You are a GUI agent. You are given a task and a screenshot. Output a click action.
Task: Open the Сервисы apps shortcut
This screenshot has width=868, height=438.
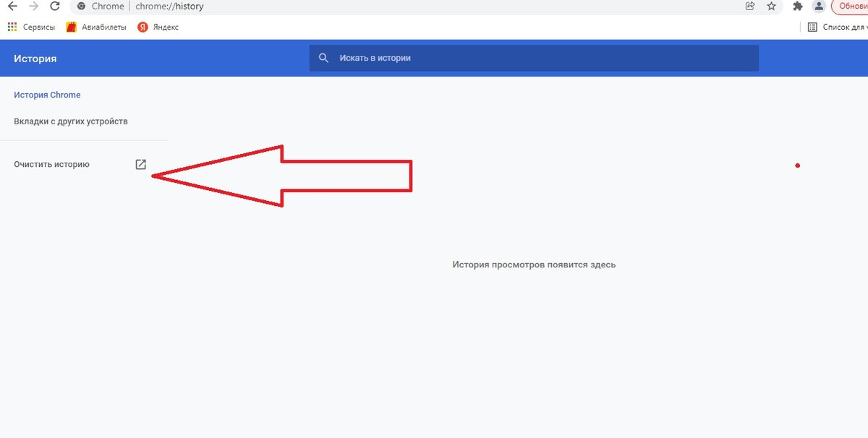pos(31,27)
